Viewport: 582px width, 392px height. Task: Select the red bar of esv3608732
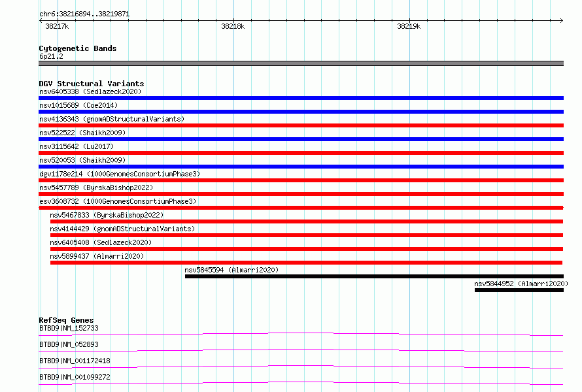click(301, 208)
